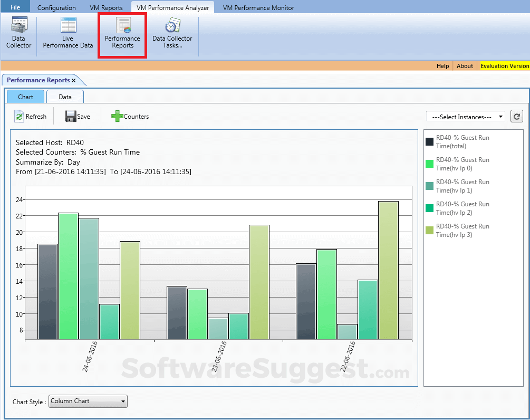Viewport: 530px width, 420px height.
Task: Click the instance refresh icon near Select Instances
Action: [x=516, y=116]
